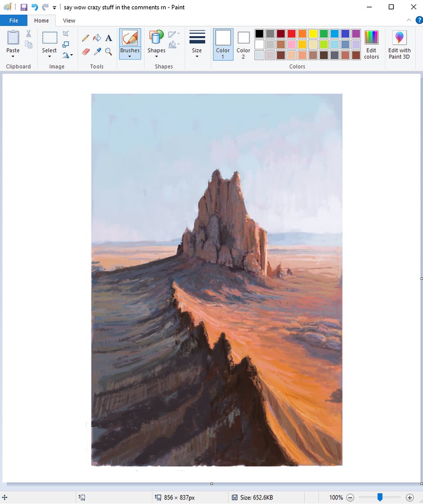The width and height of the screenshot is (423, 504).
Task: Switch to the Home tab
Action: (41, 21)
